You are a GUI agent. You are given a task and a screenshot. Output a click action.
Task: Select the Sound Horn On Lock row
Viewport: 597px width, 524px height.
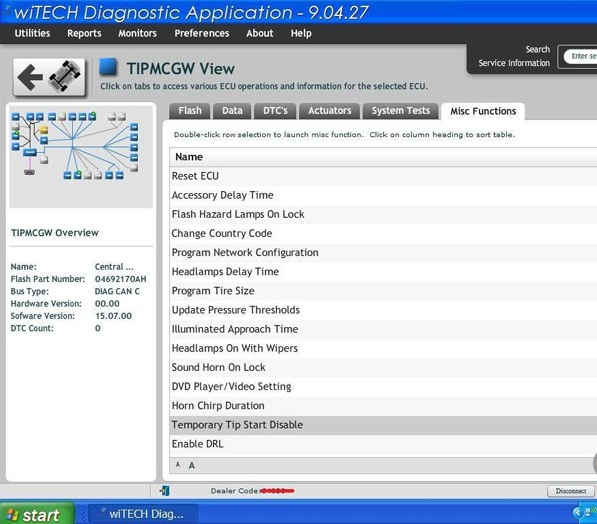(x=383, y=367)
